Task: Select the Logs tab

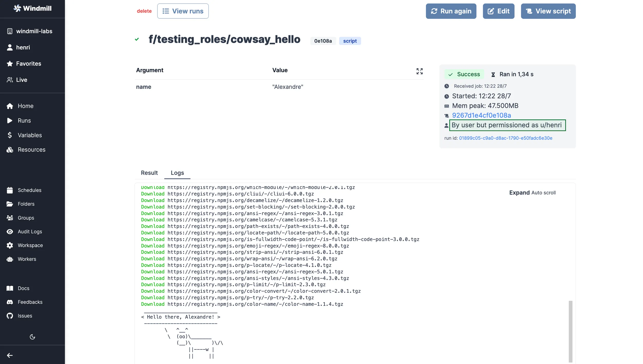Action: [177, 173]
